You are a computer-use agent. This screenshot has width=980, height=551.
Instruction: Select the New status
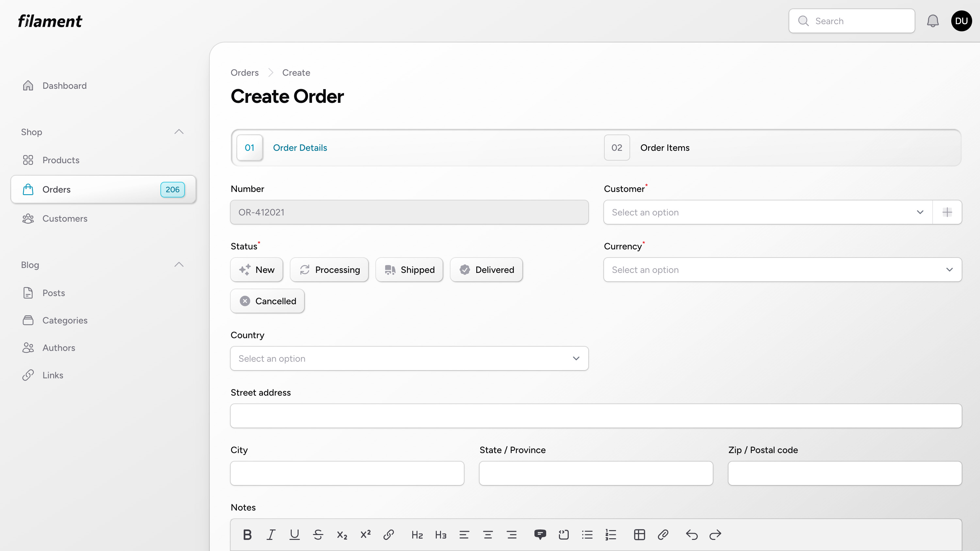click(x=256, y=270)
